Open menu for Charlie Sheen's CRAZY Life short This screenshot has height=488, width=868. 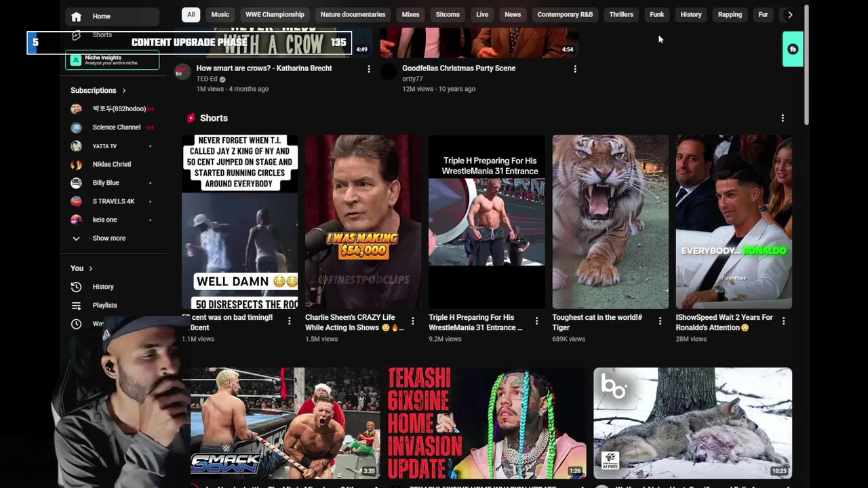click(x=413, y=321)
